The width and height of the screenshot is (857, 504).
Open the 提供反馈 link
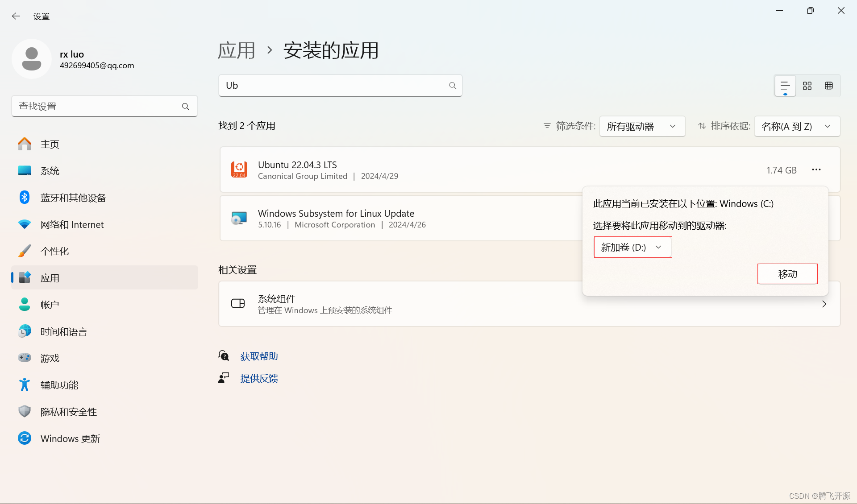tap(259, 378)
